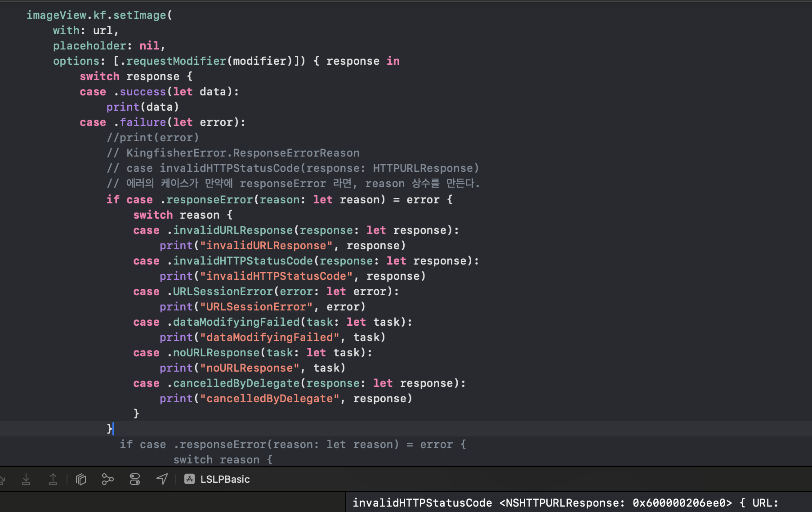This screenshot has width=812, height=512.
Task: Click 'case .cancelledByDelegate' line
Action: [299, 383]
